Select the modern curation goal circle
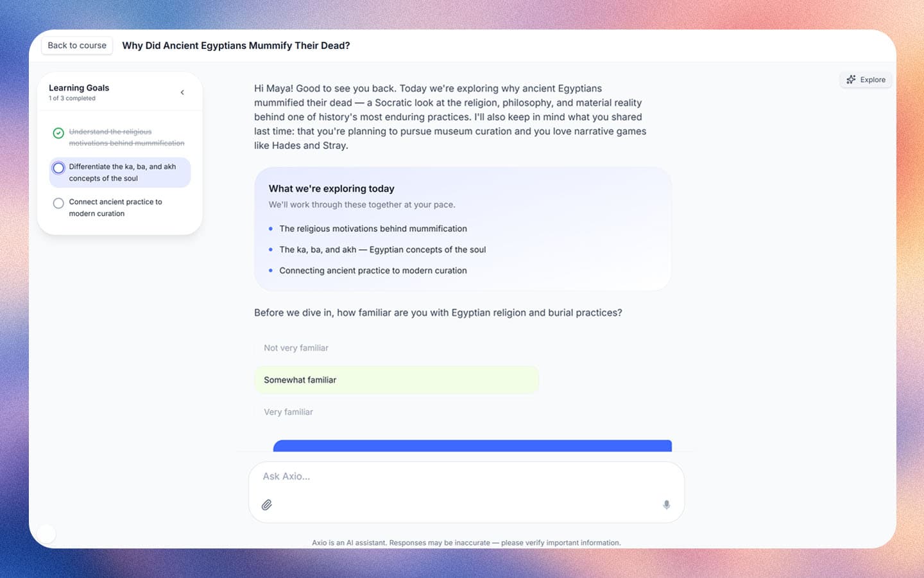Screen dimensions: 924x578 [x=58, y=204]
